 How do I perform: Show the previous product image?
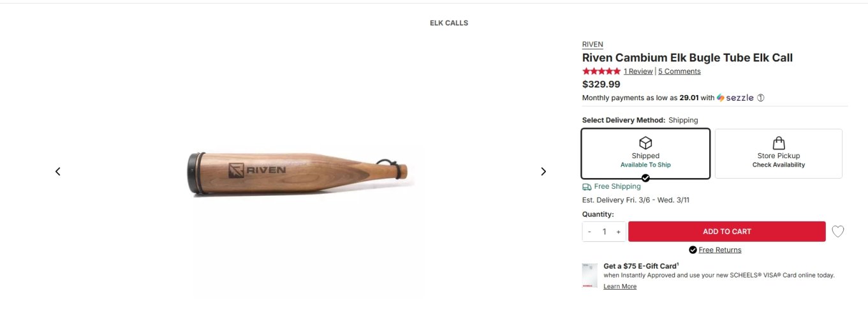[58, 171]
